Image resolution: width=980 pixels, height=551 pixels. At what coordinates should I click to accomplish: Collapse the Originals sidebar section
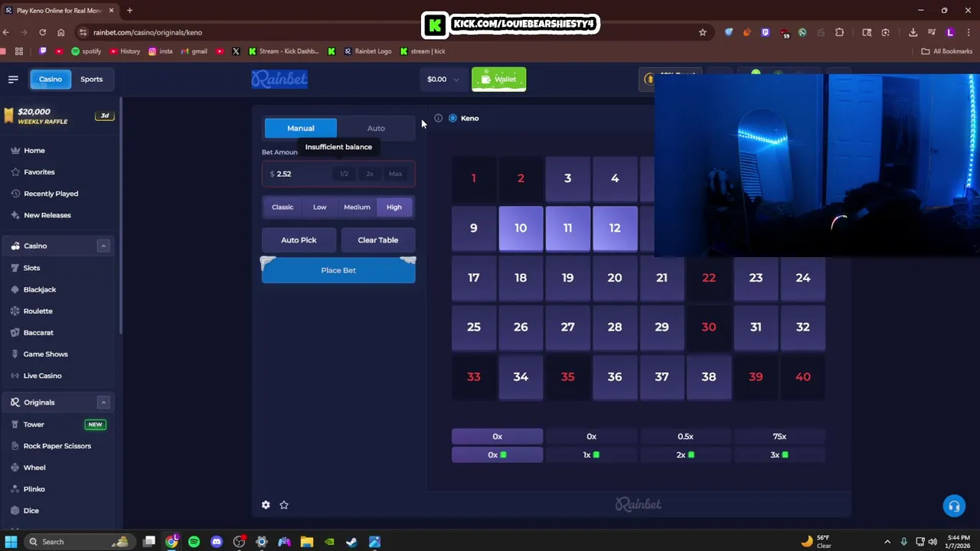tap(103, 402)
